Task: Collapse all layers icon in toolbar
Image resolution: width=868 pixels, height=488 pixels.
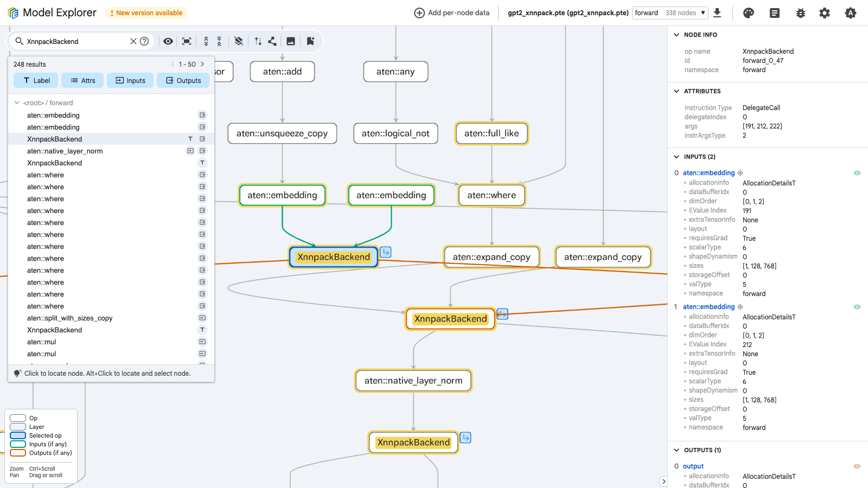Action: point(219,41)
